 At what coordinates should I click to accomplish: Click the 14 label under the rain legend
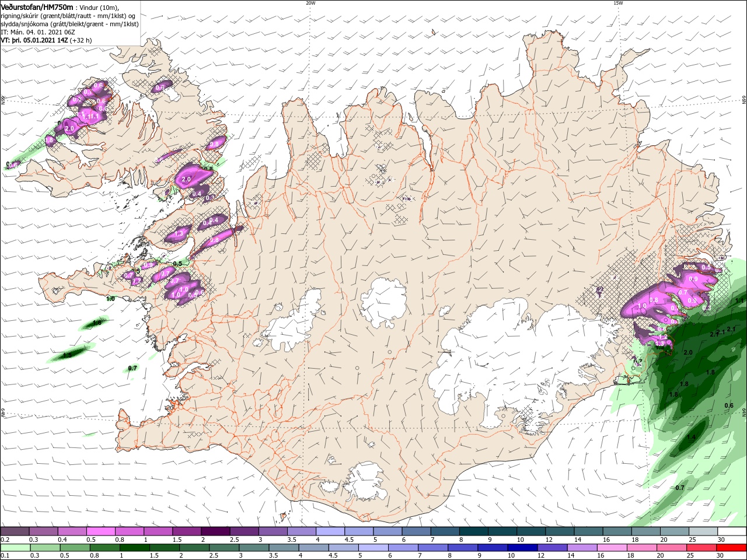click(570, 556)
